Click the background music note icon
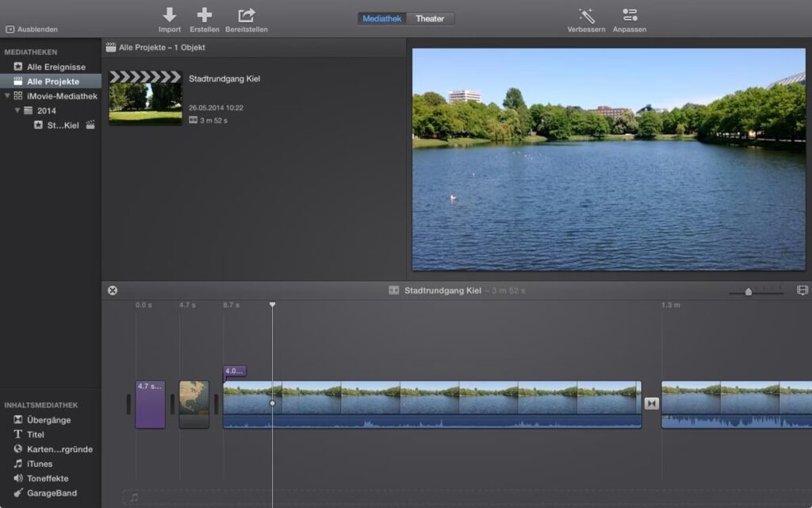Screen dimensions: 812x508 [x=133, y=498]
